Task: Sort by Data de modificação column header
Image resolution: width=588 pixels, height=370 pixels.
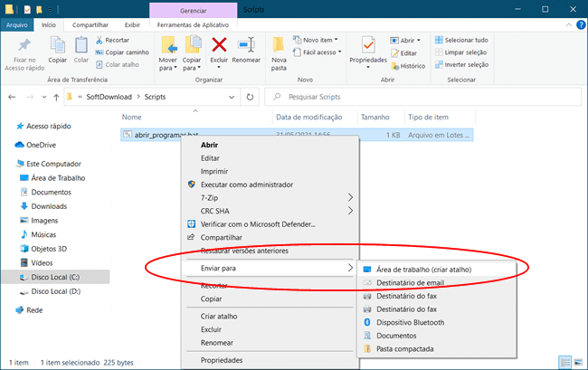Action: [x=312, y=117]
